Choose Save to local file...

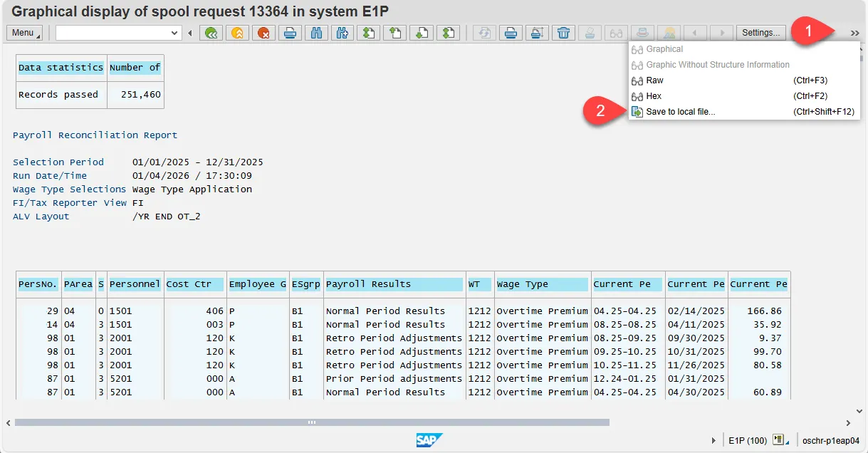[x=744, y=112]
